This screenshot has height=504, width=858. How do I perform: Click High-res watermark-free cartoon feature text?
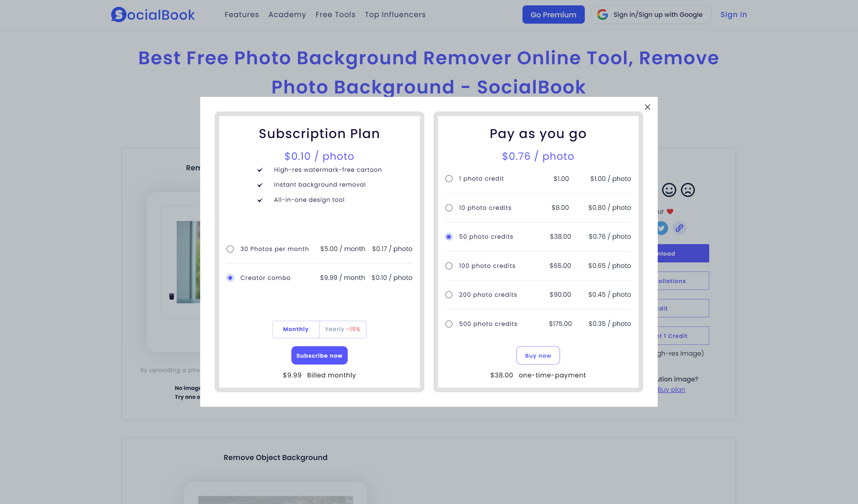point(328,170)
